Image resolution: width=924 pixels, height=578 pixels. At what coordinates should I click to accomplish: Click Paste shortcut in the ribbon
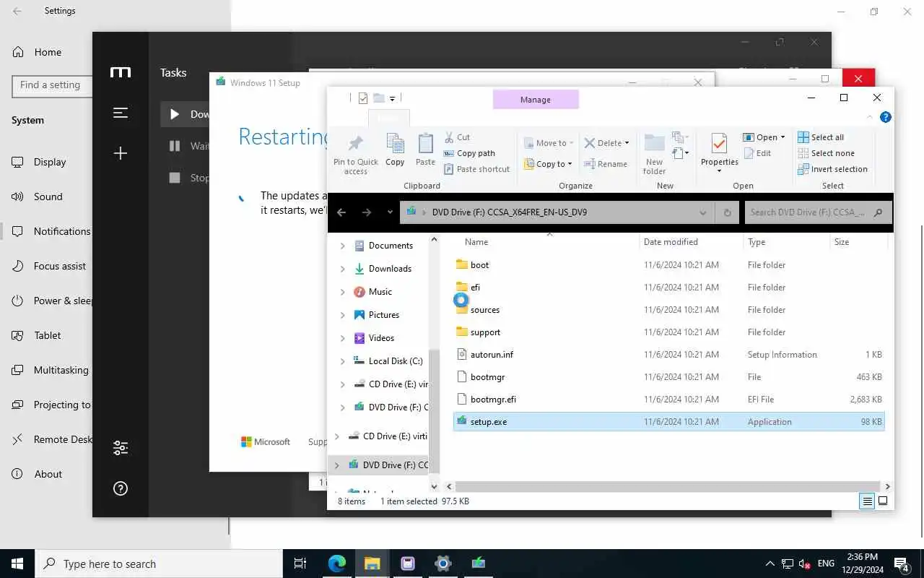(x=476, y=169)
